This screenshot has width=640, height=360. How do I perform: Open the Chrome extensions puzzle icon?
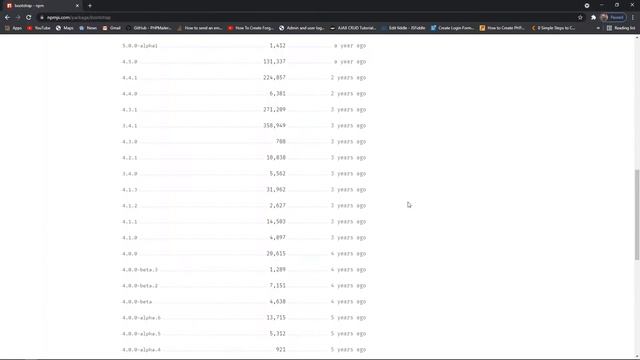(593, 18)
